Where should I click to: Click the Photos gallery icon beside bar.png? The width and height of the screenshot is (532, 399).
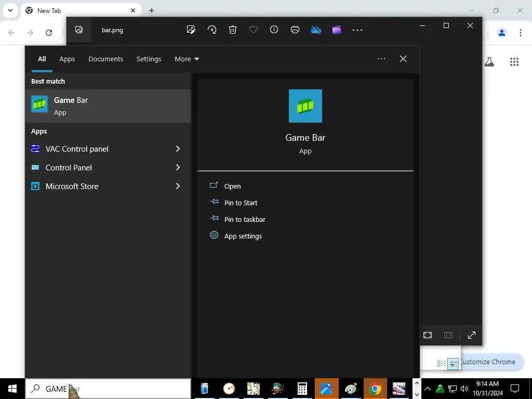tap(79, 30)
